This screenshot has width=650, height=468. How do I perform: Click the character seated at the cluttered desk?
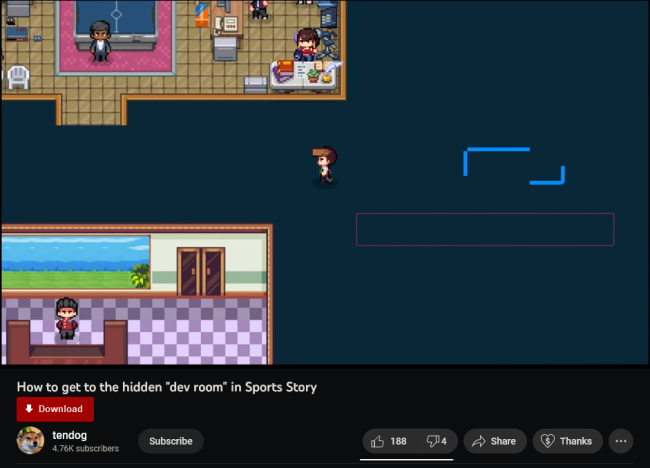click(307, 46)
